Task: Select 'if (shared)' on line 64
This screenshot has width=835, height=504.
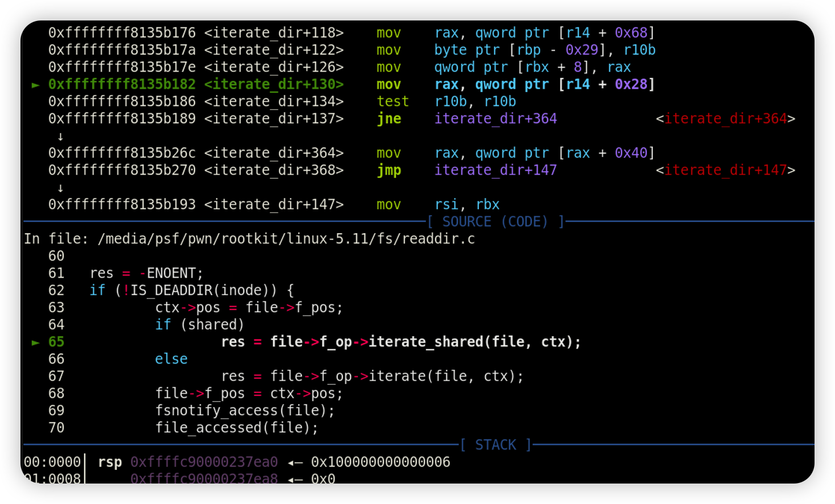Action: [x=200, y=324]
